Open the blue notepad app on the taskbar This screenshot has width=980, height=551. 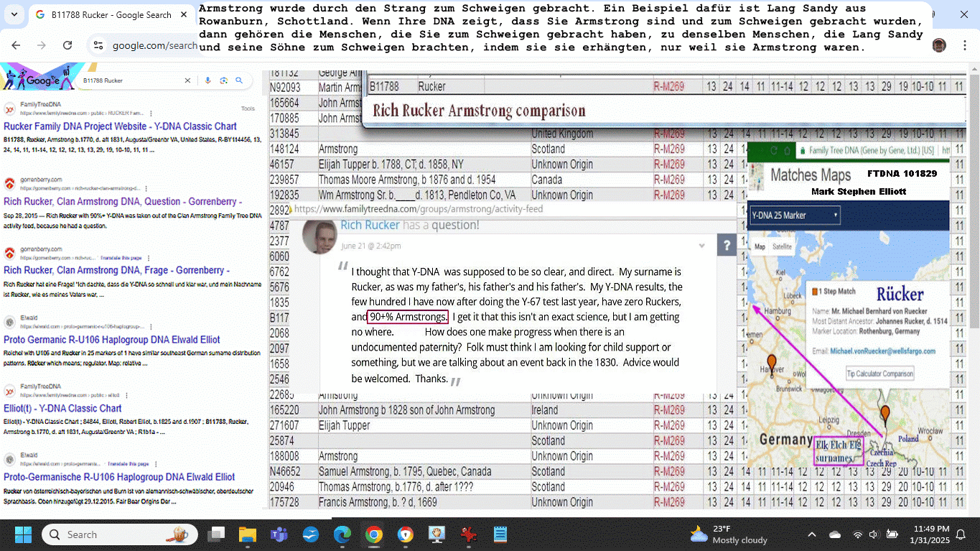coord(500,534)
